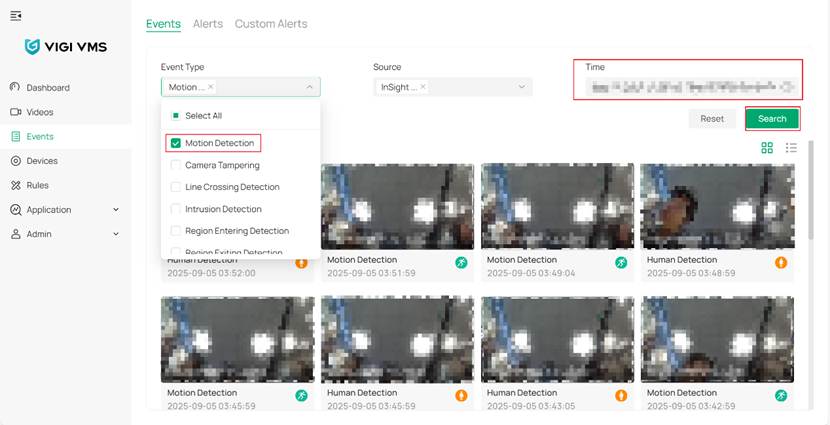Switch to list view layout icon
Viewport: 830px width, 425px height.
coord(791,148)
